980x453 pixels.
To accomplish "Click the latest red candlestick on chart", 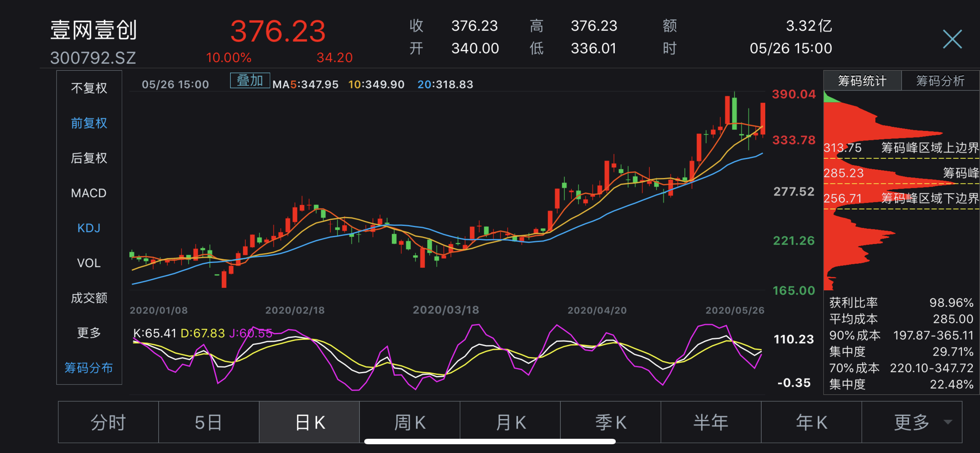I will 763,118.
